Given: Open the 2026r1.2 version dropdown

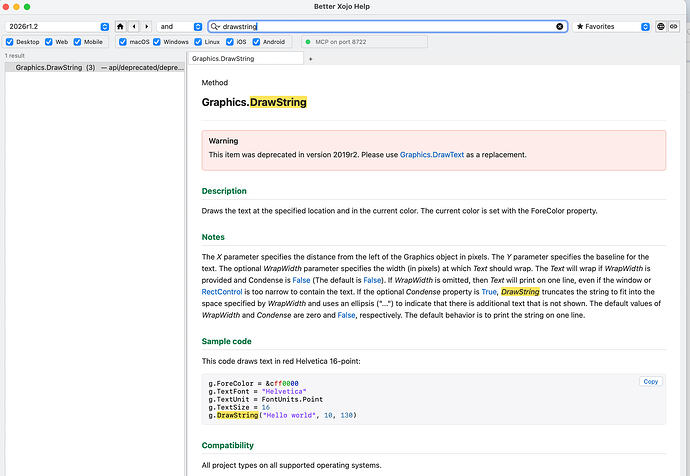Looking at the screenshot, I should click(x=57, y=26).
